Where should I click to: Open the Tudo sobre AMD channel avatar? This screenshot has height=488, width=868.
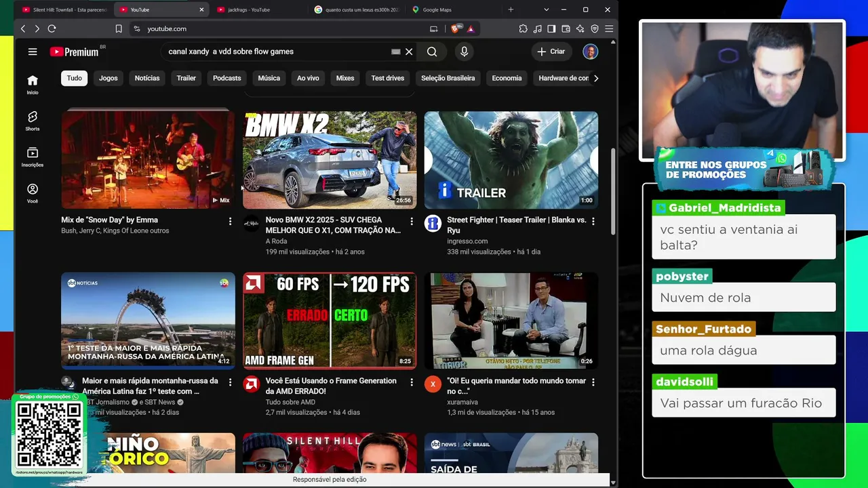[x=251, y=384]
